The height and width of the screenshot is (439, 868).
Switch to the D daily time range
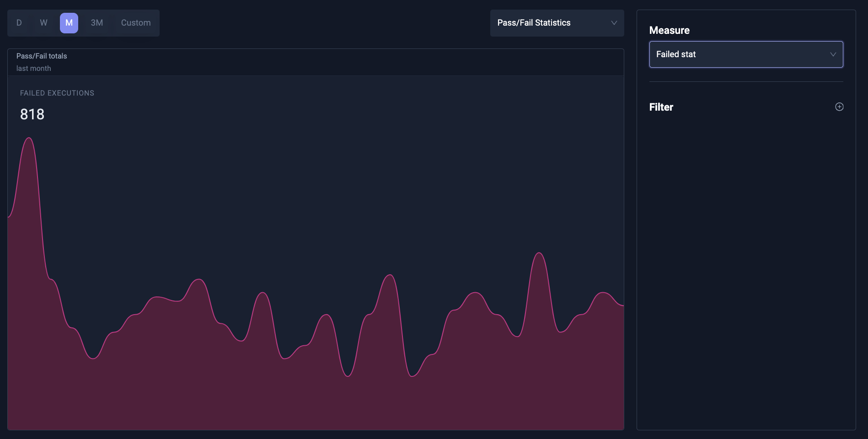click(x=19, y=23)
